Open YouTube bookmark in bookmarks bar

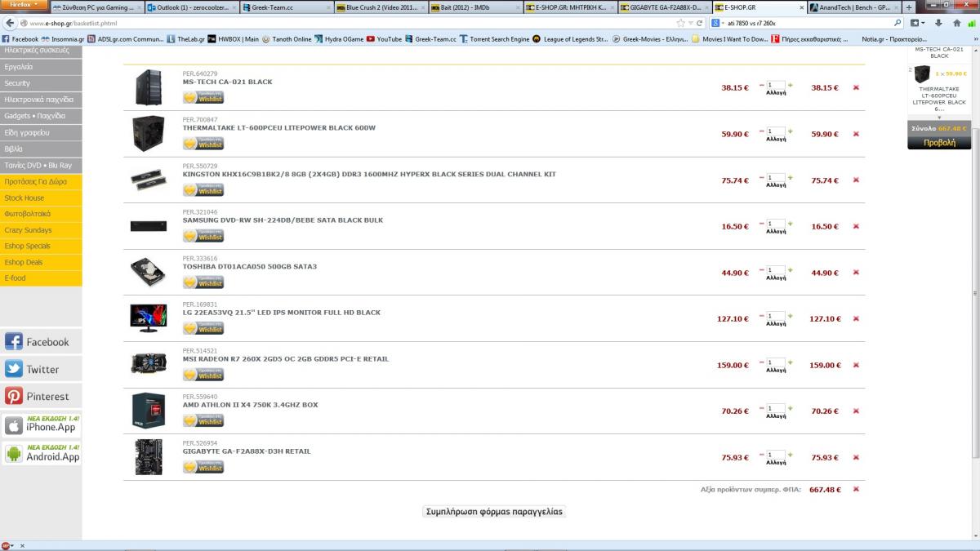coord(384,38)
